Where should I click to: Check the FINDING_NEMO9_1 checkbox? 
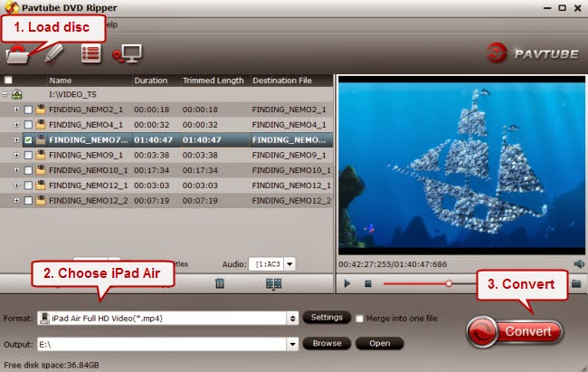pyautogui.click(x=28, y=155)
